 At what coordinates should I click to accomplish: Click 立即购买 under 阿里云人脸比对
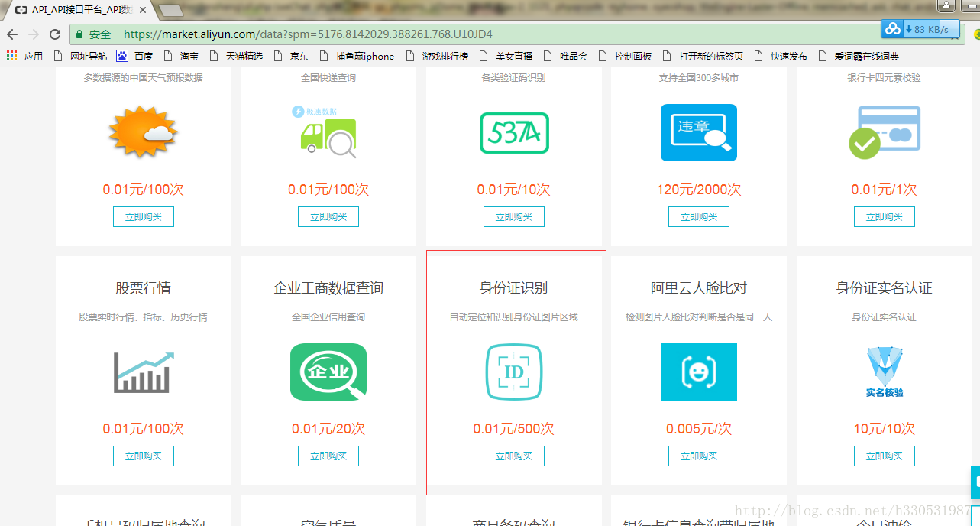coord(699,456)
